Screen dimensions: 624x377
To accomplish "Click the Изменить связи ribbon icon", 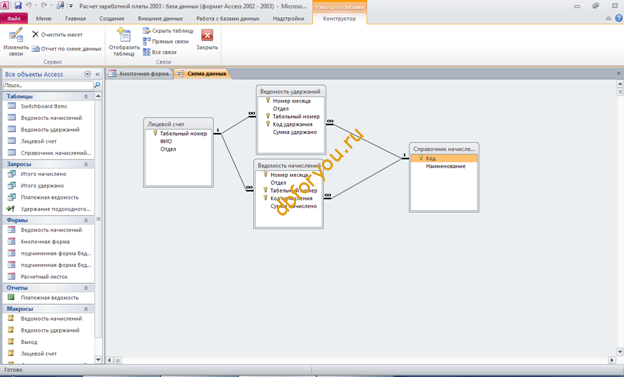I will [x=16, y=42].
